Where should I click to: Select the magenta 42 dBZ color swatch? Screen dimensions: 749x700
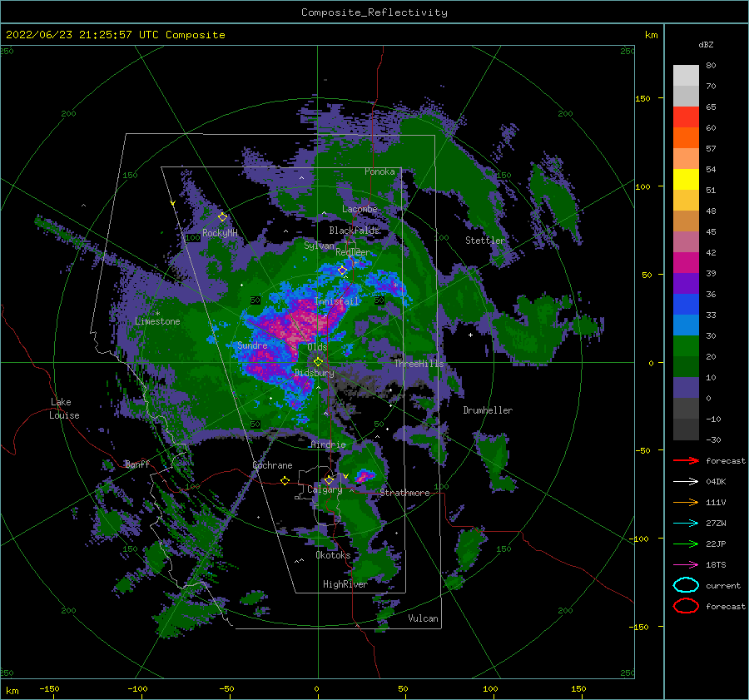[x=686, y=262]
